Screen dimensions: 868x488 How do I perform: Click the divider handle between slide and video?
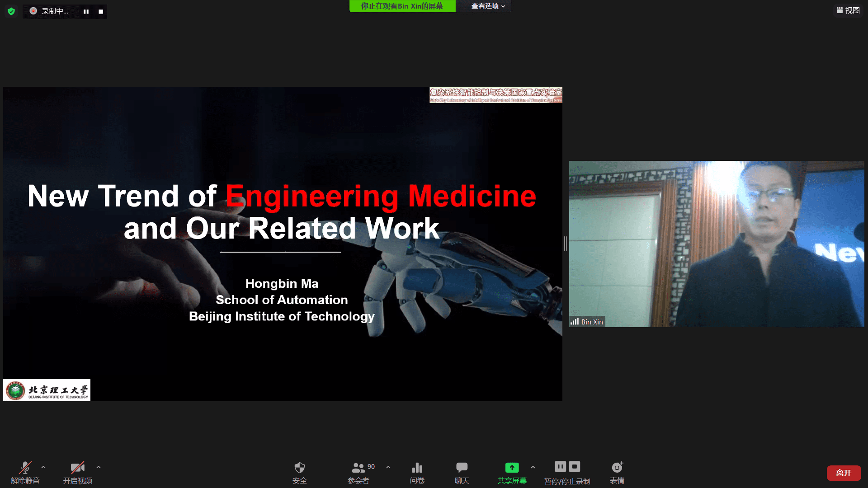pos(566,244)
